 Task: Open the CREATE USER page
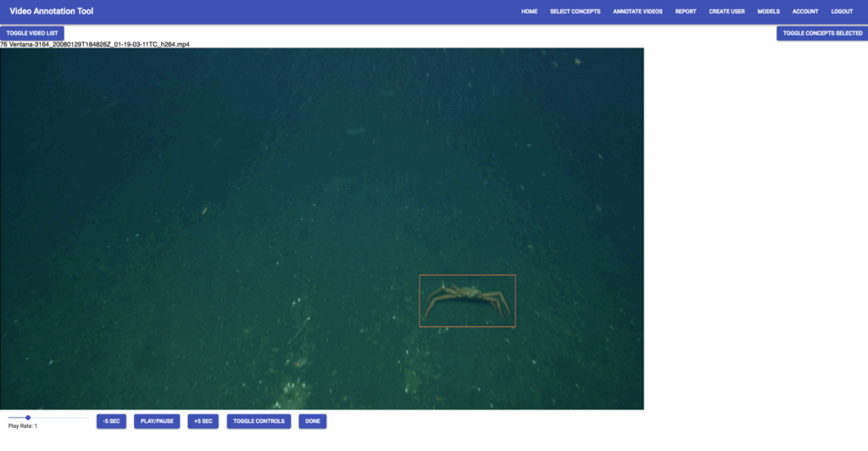pyautogui.click(x=726, y=12)
